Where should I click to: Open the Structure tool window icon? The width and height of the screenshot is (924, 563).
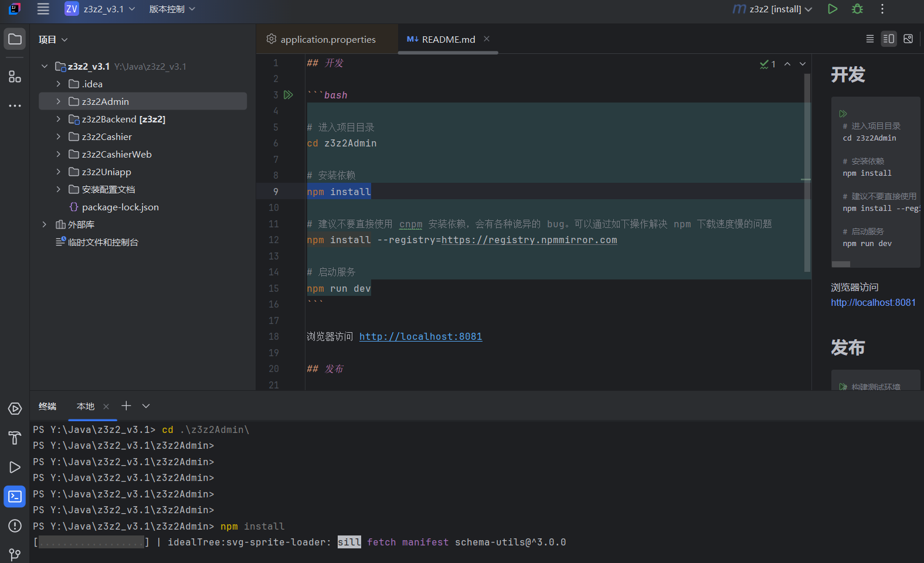(x=15, y=77)
